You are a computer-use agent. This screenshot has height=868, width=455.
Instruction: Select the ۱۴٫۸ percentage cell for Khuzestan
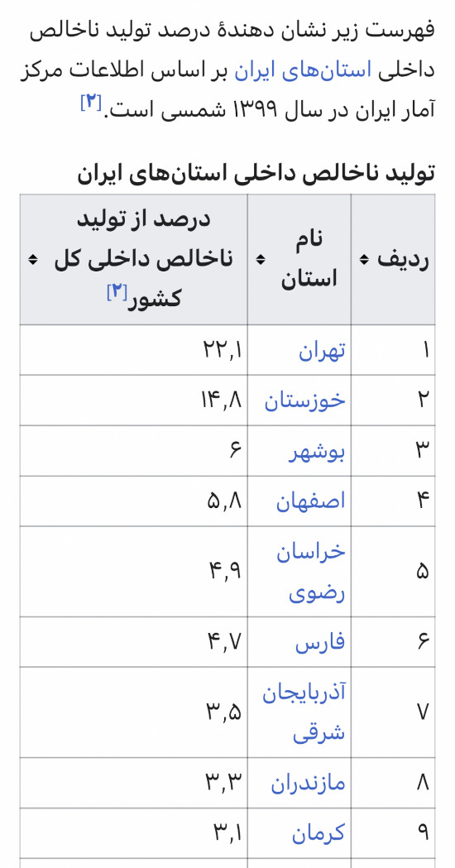pyautogui.click(x=134, y=400)
